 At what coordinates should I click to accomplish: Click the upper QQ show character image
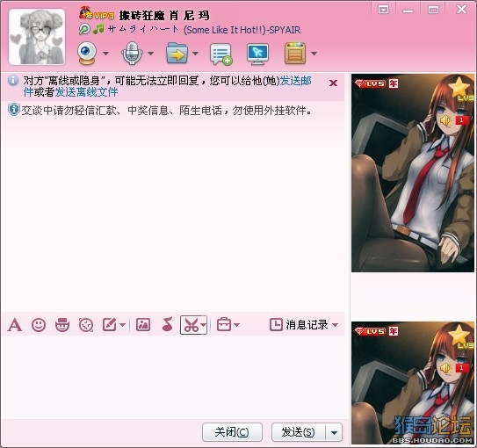[413, 173]
